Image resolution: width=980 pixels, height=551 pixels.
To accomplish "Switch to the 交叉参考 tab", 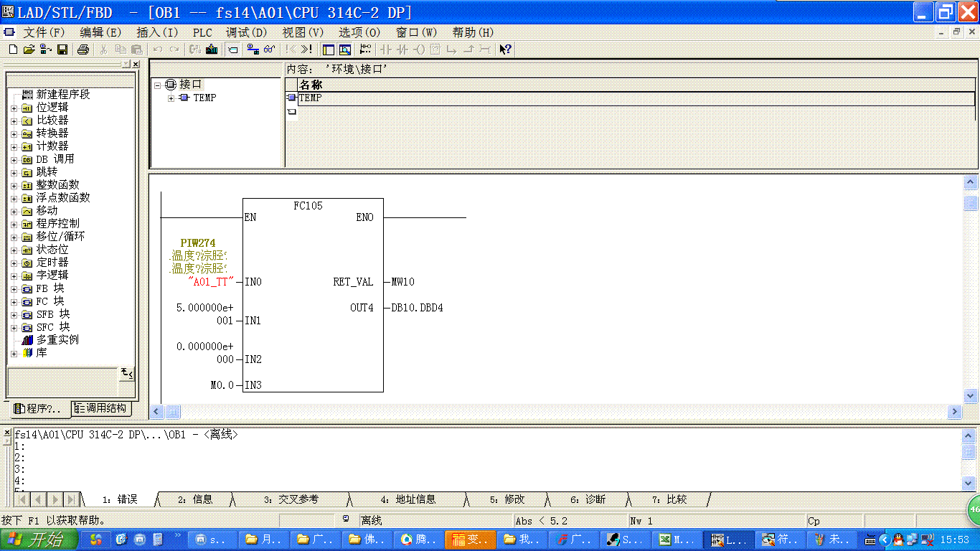I will coord(298,499).
